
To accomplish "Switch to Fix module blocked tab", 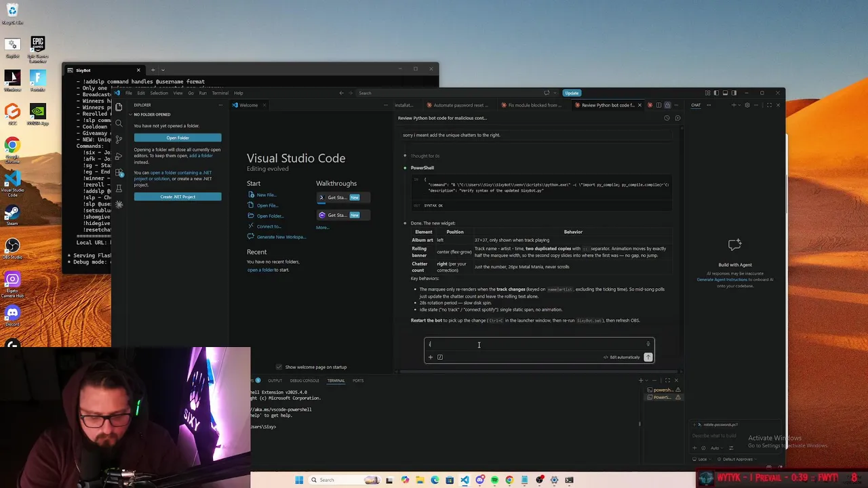I will [x=535, y=105].
